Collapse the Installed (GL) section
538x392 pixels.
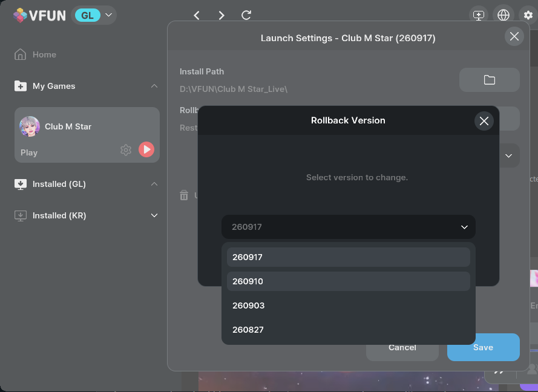coord(154,184)
